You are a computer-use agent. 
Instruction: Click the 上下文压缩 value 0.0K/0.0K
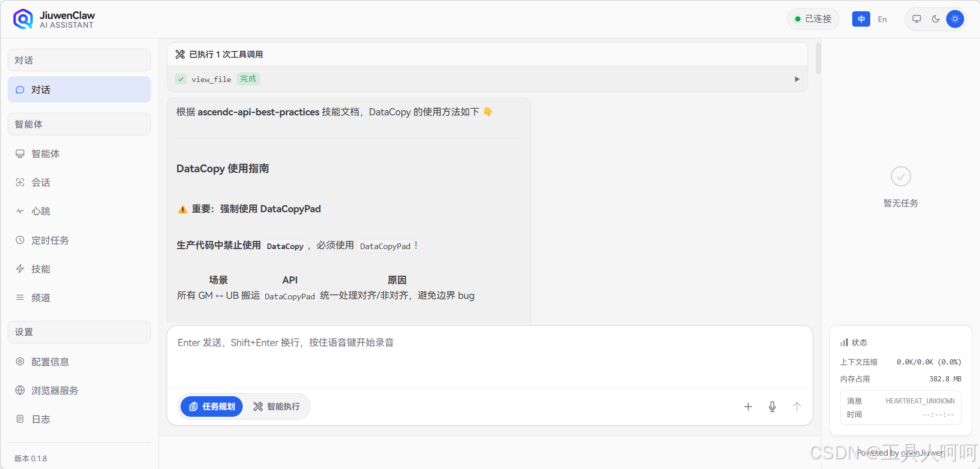pos(929,362)
